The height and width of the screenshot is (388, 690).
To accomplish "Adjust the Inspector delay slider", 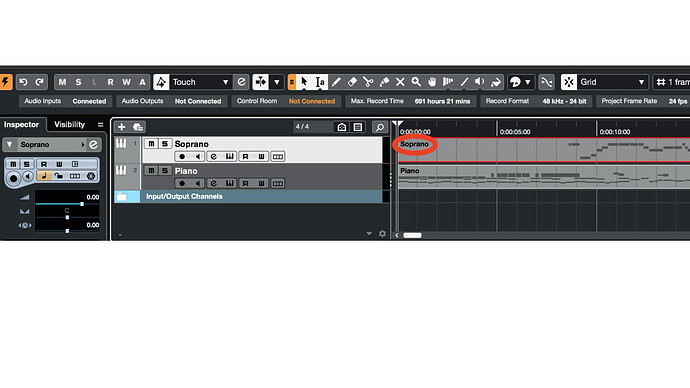I will tap(67, 231).
